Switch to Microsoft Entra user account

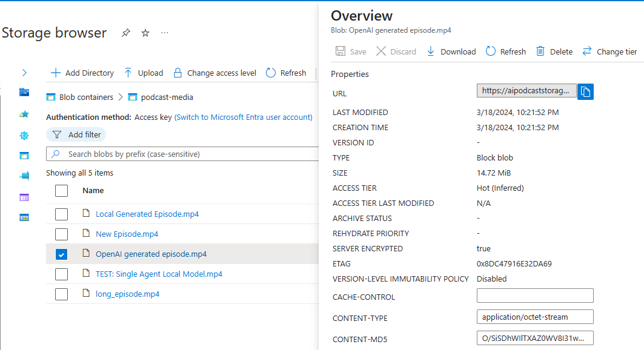coord(244,117)
